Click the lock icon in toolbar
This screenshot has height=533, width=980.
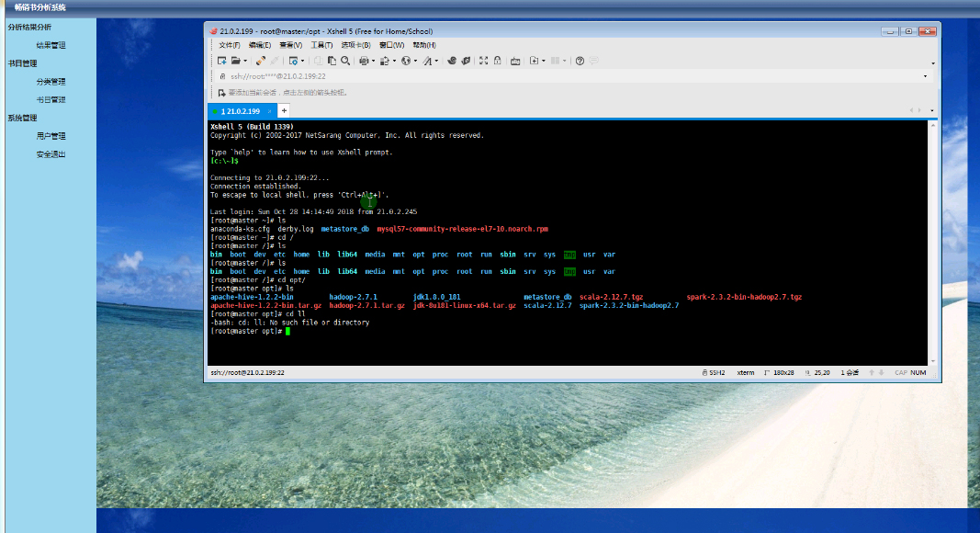tap(498, 61)
